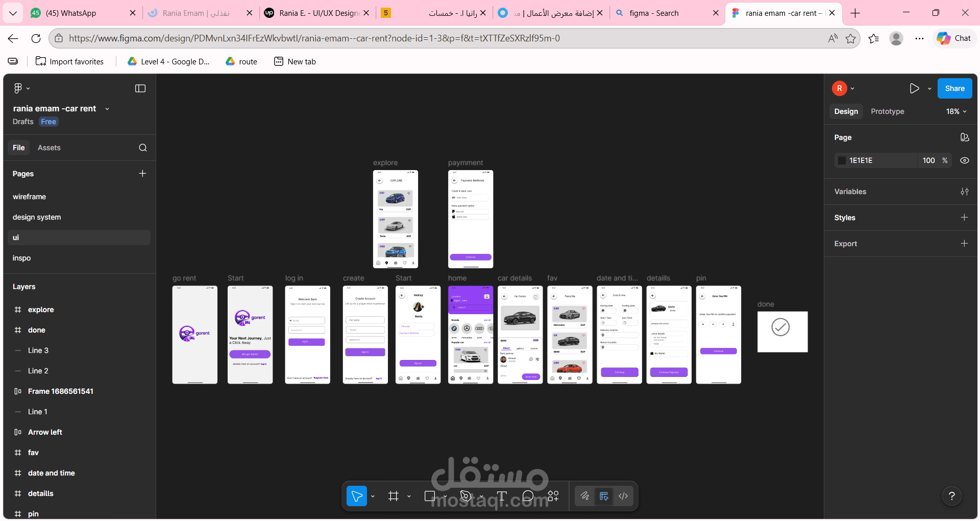Add a style with plus icon

coord(964,218)
